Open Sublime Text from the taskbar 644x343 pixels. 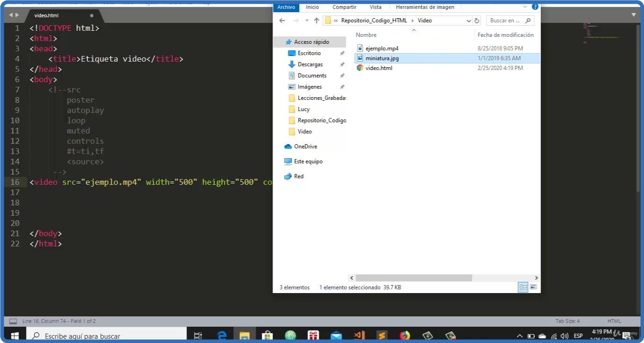382,336
